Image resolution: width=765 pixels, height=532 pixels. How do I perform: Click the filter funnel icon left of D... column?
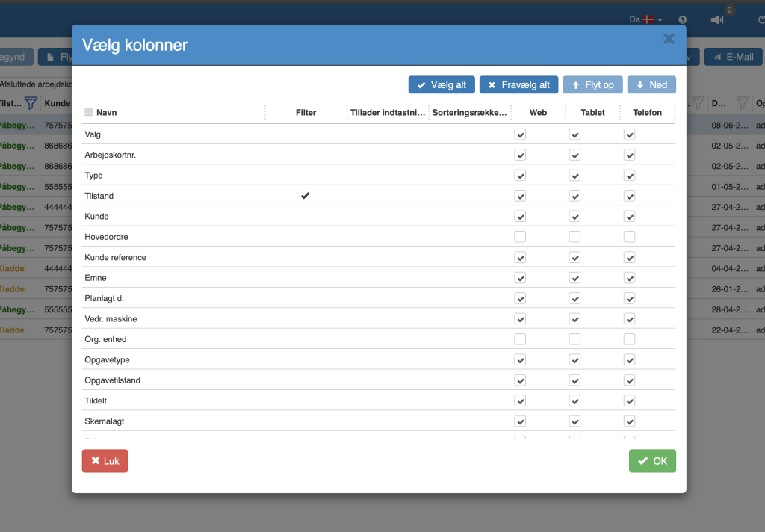pos(699,103)
